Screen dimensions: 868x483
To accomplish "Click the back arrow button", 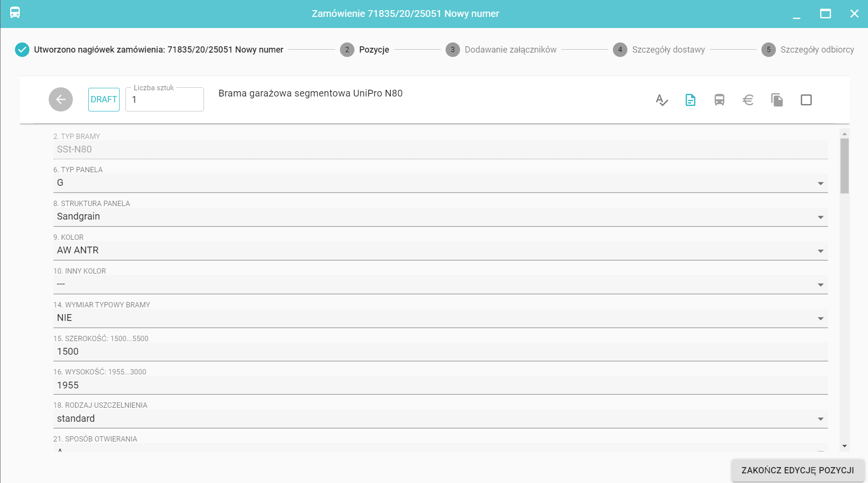I will click(x=61, y=99).
